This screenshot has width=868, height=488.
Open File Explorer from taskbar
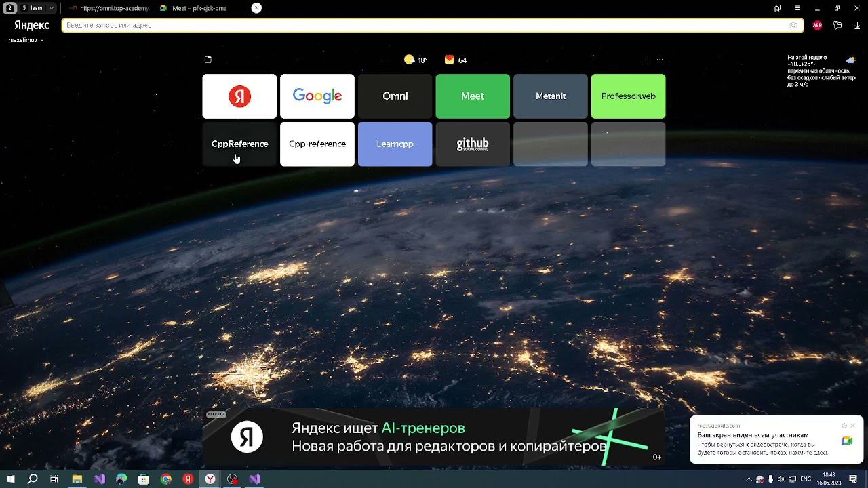coord(77,479)
